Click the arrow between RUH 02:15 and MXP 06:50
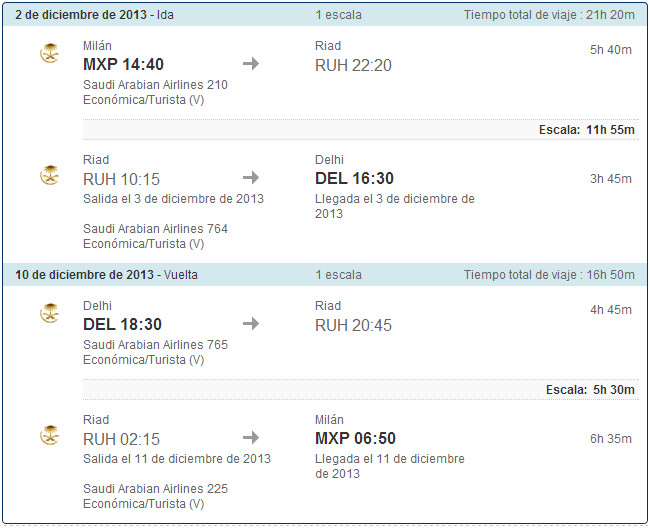Viewport: 650px width, 528px height. pyautogui.click(x=251, y=437)
